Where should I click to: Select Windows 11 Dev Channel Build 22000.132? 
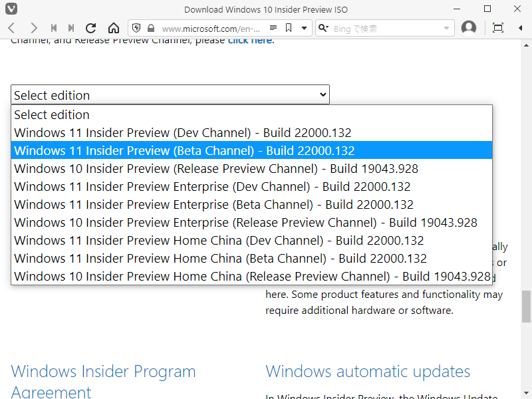[251, 132]
